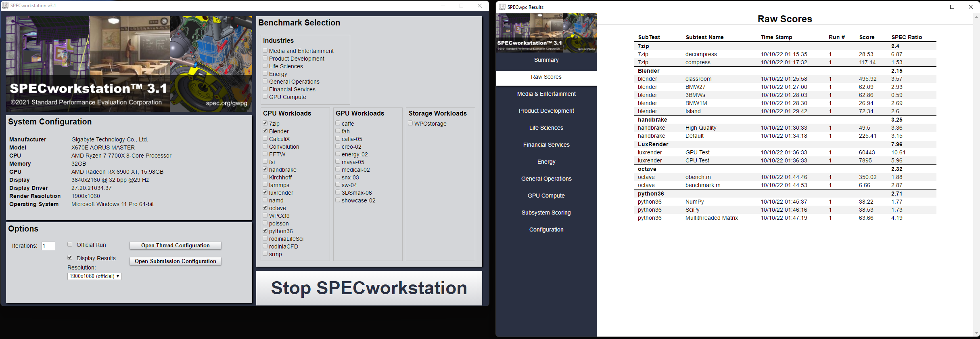Open Media & Entertainment results tab
This screenshot has width=980, height=339.
(546, 94)
